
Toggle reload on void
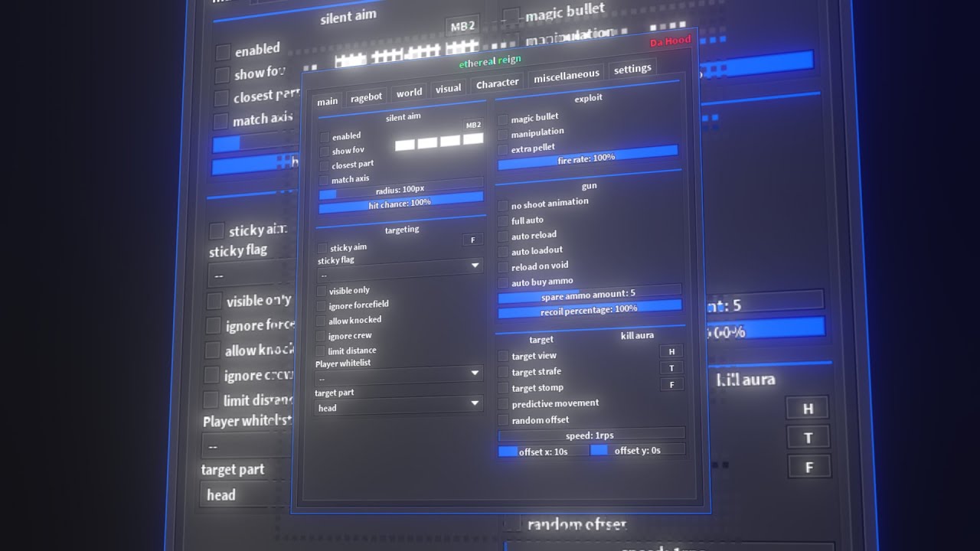click(x=503, y=267)
